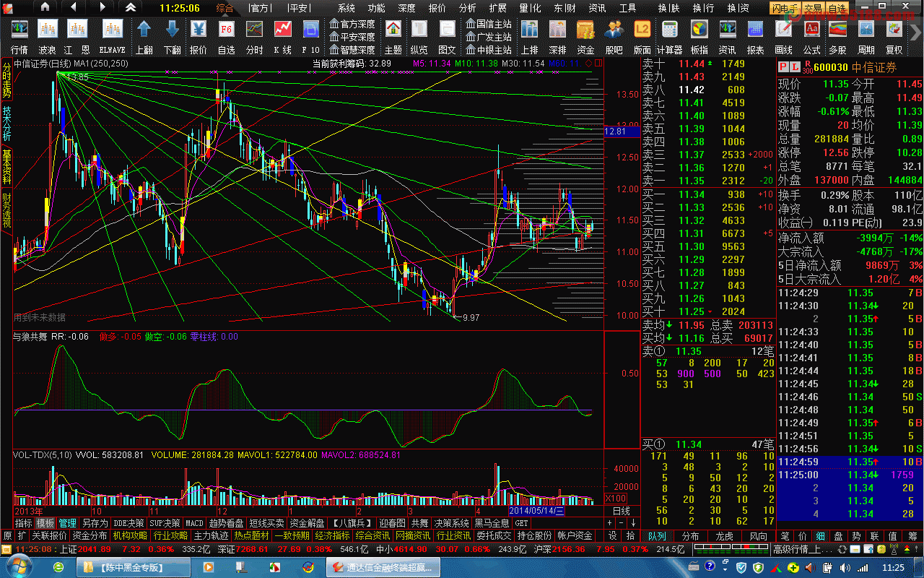Image resolution: width=924 pixels, height=578 pixels.
Task: Click the 日线 period selector
Action: [x=621, y=511]
